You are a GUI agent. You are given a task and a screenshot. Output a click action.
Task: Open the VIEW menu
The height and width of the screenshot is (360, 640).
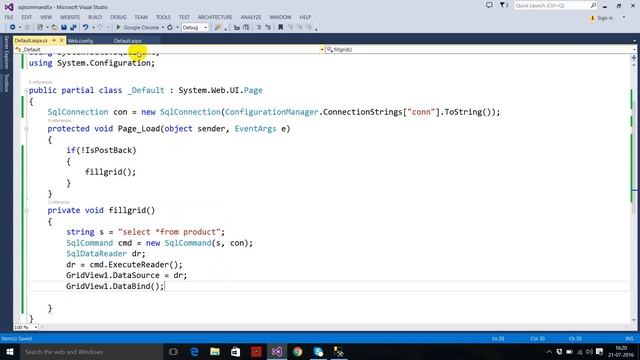click(x=46, y=17)
